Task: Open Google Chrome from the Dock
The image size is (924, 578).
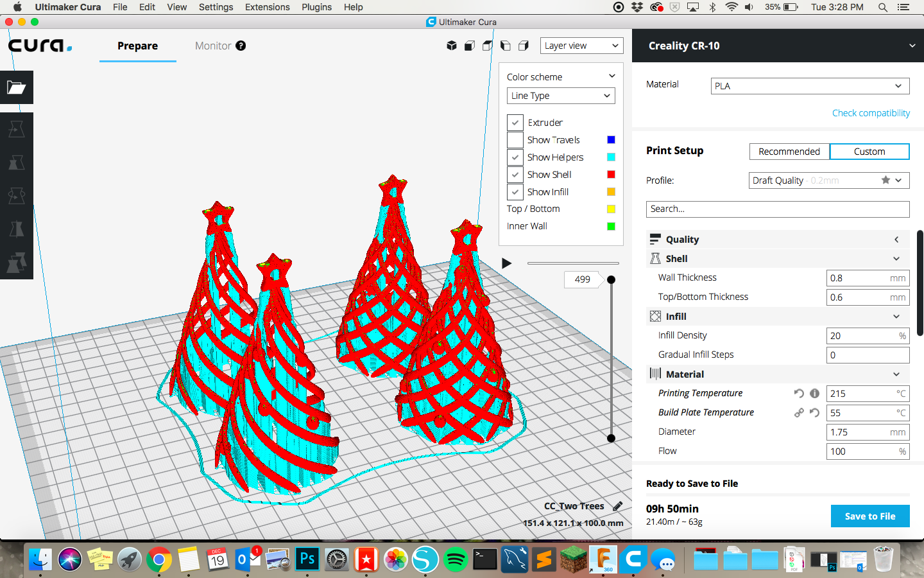Action: pyautogui.click(x=159, y=559)
